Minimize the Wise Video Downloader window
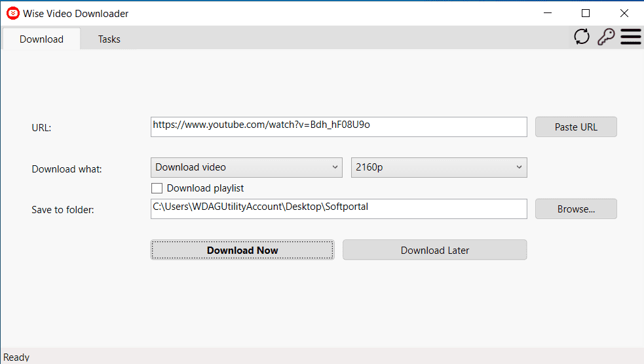The width and height of the screenshot is (644, 364). pos(548,13)
